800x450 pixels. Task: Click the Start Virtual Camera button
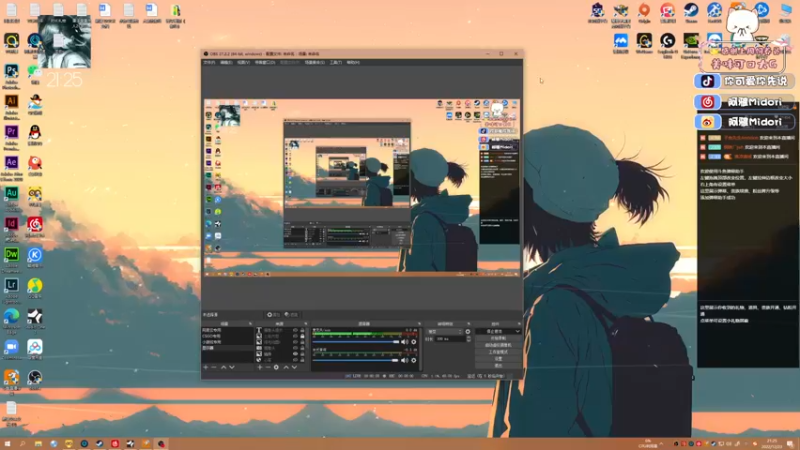click(498, 345)
